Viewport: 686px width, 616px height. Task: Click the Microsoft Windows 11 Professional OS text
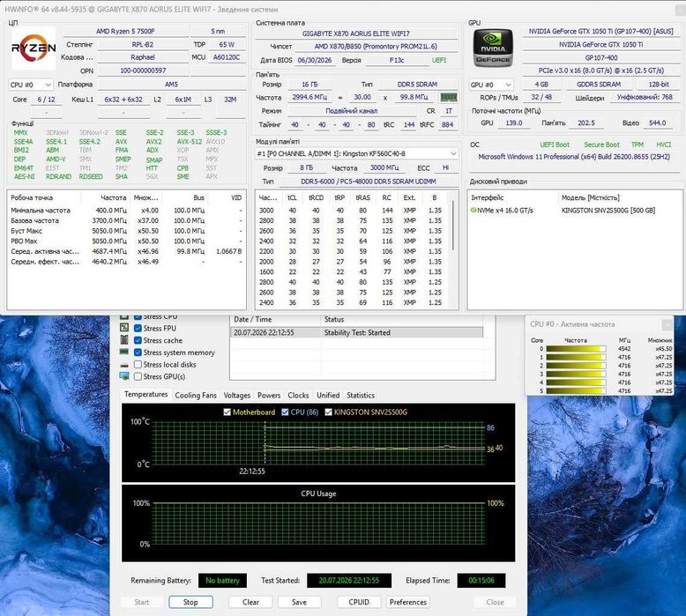tap(573, 157)
